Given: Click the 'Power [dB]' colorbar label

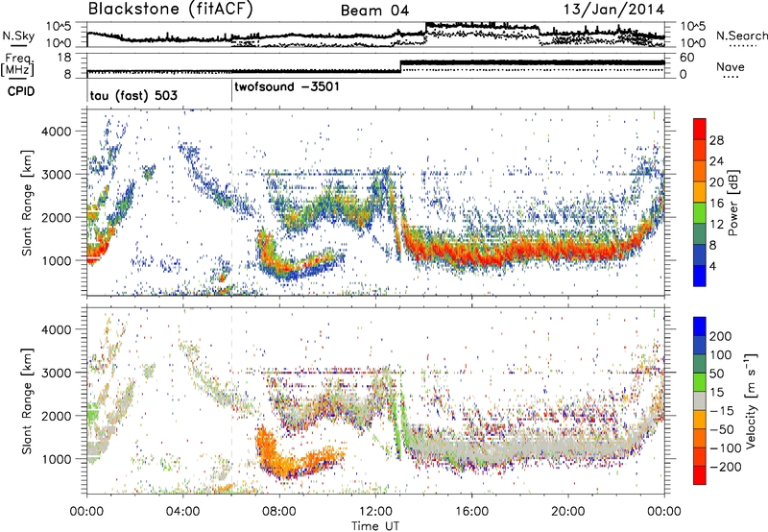Looking at the screenshot, I should [733, 203].
